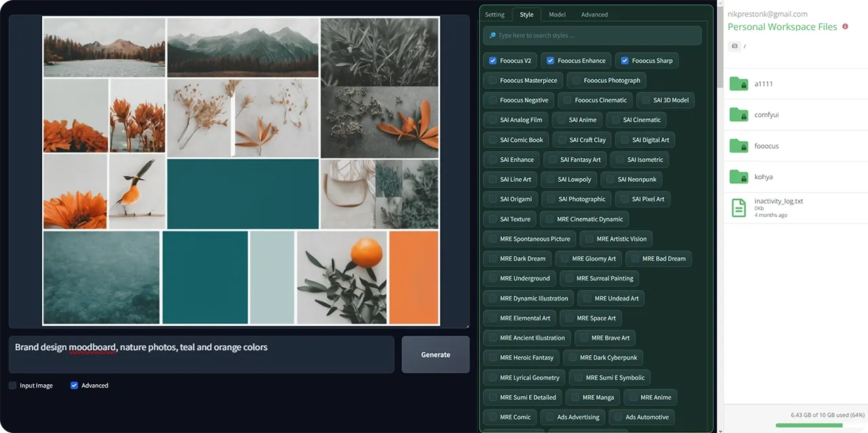This screenshot has width=868, height=433.
Task: Click the drive icon in the breadcrumb path
Action: pyautogui.click(x=734, y=45)
